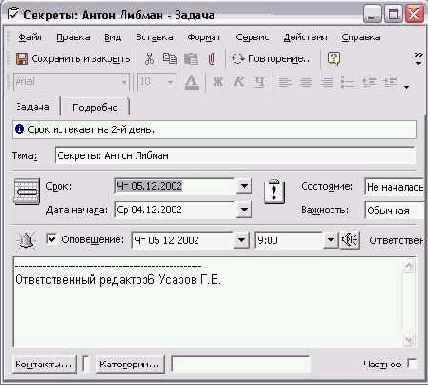The width and height of the screenshot is (428, 385).
Task: Click the Copy icon in toolbar
Action: 169,58
